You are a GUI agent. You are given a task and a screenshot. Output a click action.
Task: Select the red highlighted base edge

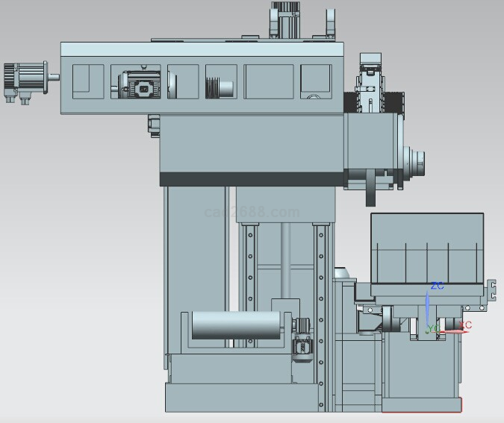click(x=422, y=410)
